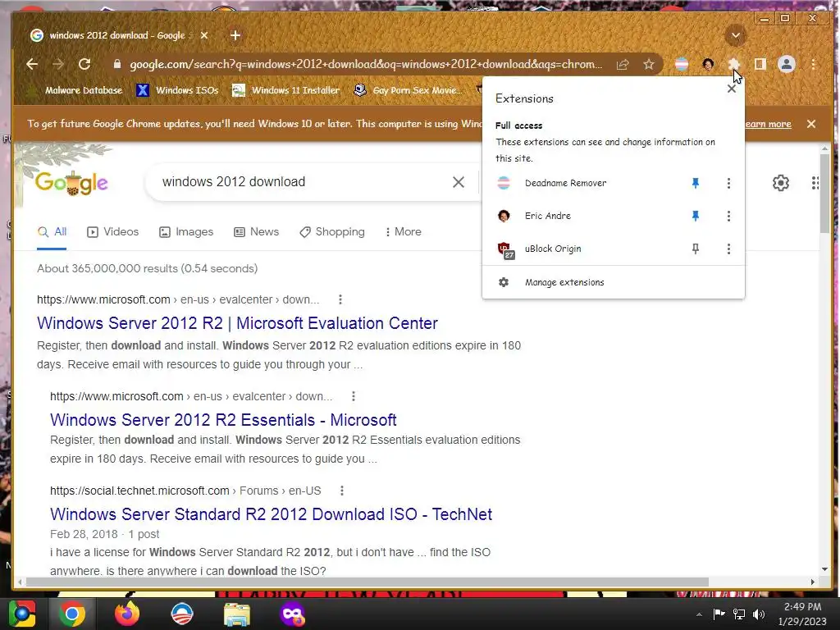
Task: Open options for the Evaluation Center result
Action: 340,299
